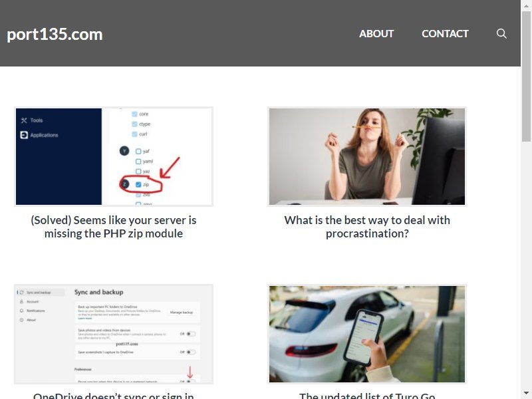The height and width of the screenshot is (399, 532).
Task: Click the scrollbar up arrow
Action: coord(526,5)
